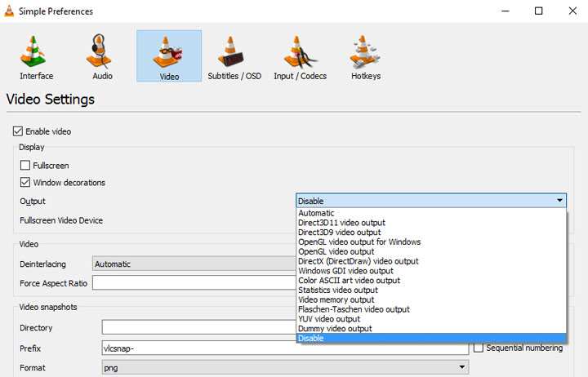
Task: Select Statistics video output option
Action: [431, 290]
